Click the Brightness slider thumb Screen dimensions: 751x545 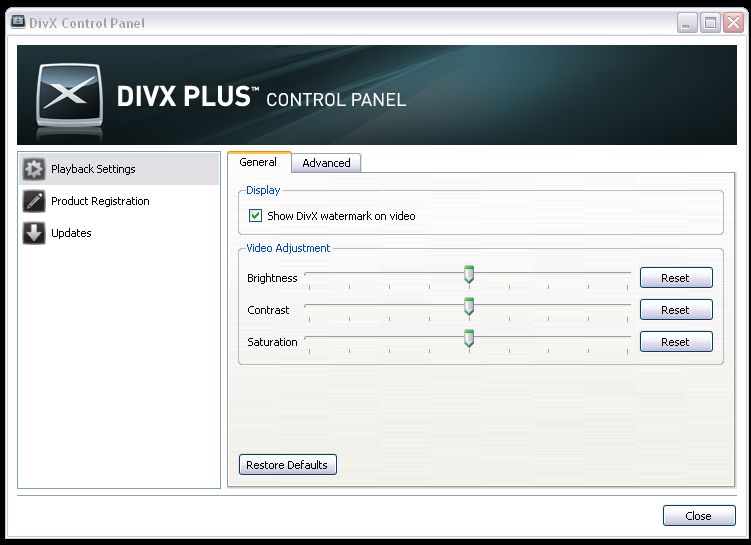tap(469, 274)
